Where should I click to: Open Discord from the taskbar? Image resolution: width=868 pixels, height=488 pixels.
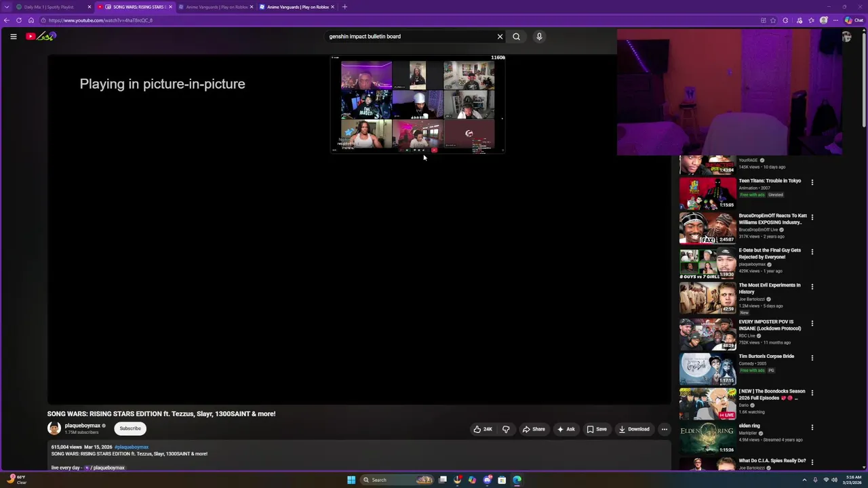[487, 480]
